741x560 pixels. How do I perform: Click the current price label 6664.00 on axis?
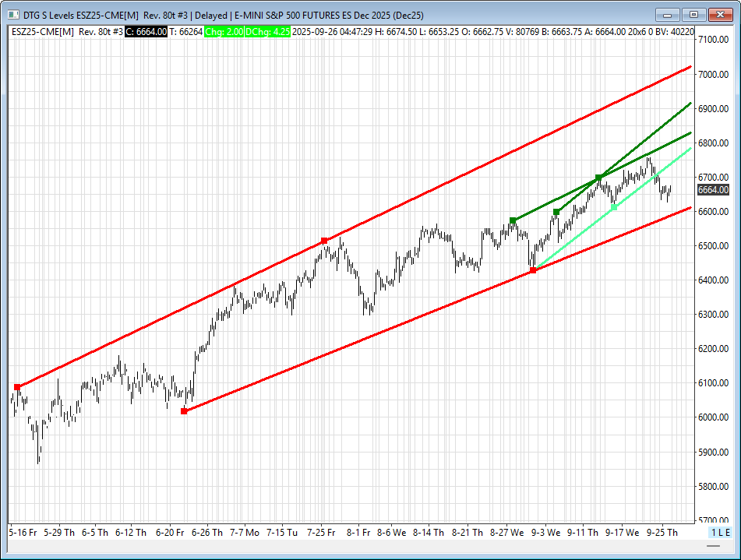[713, 190]
